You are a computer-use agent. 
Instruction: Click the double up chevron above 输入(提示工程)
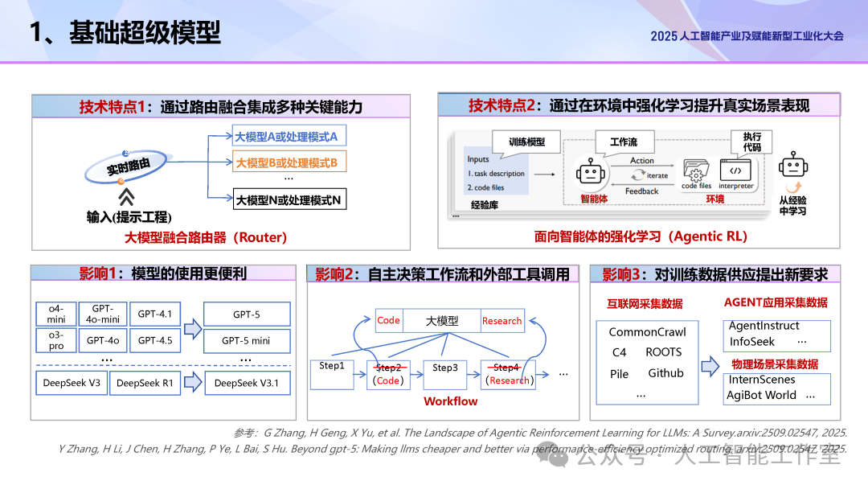[x=126, y=196]
